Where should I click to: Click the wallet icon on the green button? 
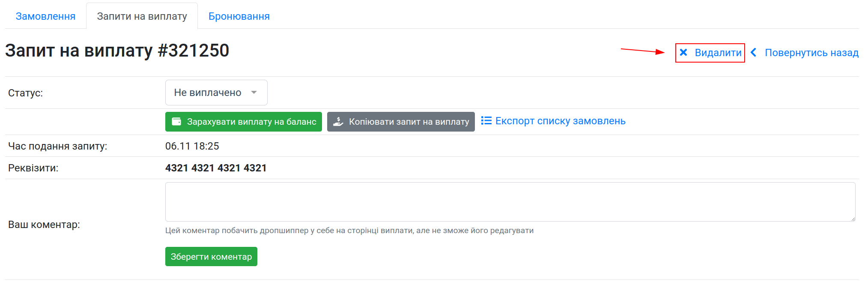click(x=176, y=122)
